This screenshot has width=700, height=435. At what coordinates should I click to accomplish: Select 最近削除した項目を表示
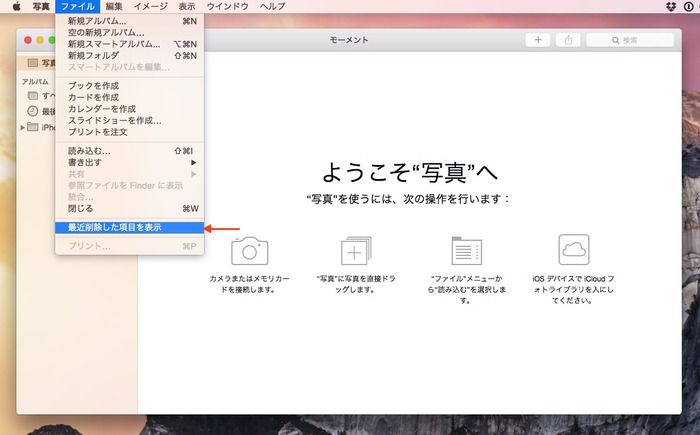tap(129, 228)
